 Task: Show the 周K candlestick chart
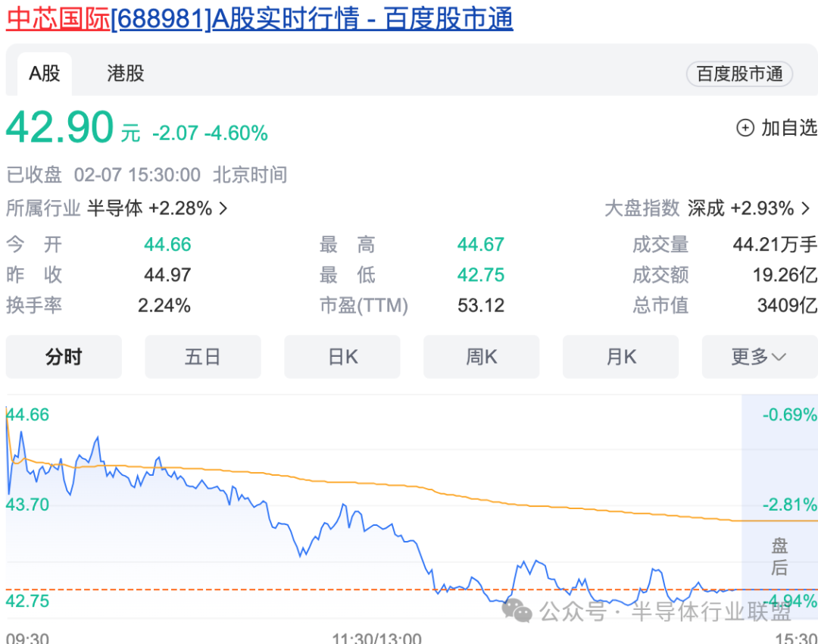pyautogui.click(x=481, y=357)
